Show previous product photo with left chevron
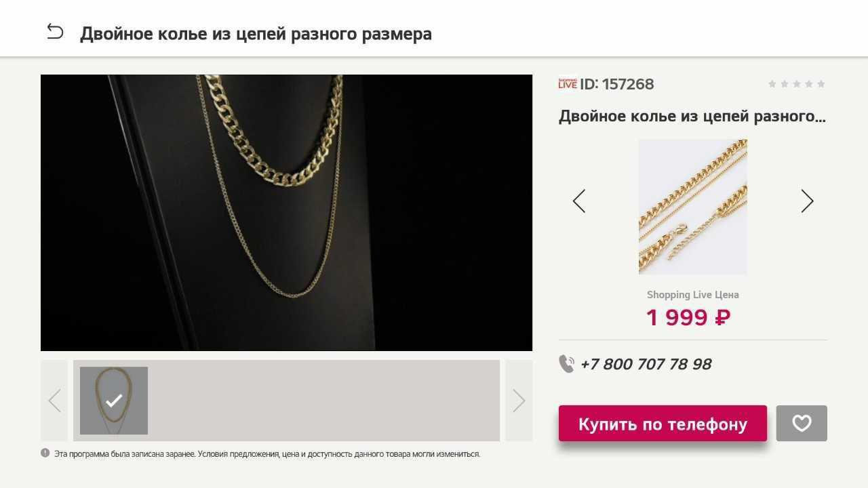868x488 pixels. (x=579, y=201)
